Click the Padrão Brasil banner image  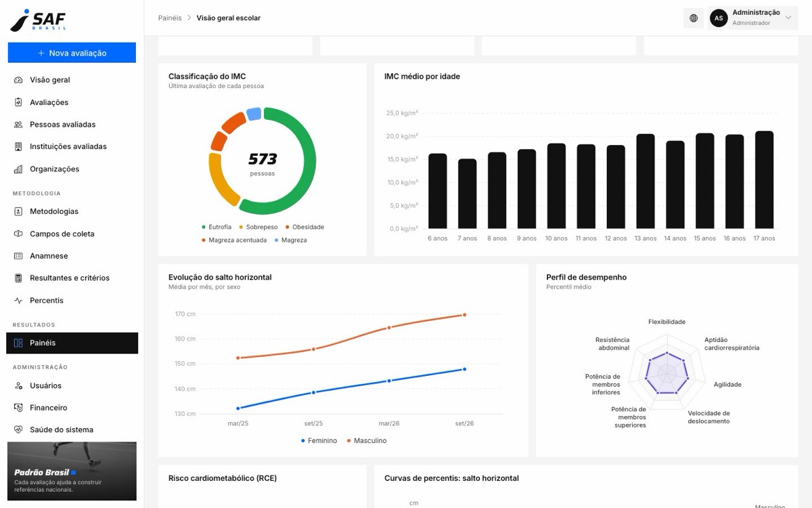coord(72,471)
